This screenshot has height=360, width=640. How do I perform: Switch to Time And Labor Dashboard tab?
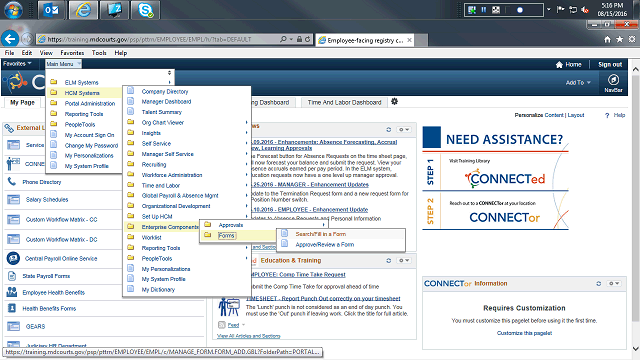tap(344, 102)
